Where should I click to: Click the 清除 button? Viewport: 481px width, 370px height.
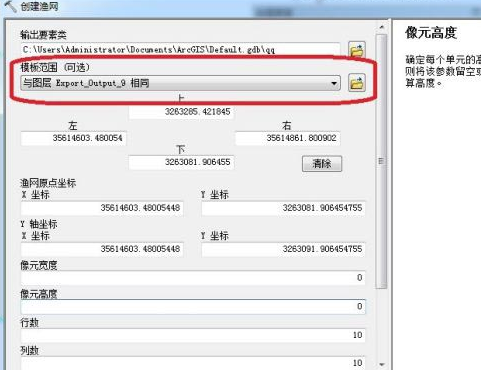(322, 164)
